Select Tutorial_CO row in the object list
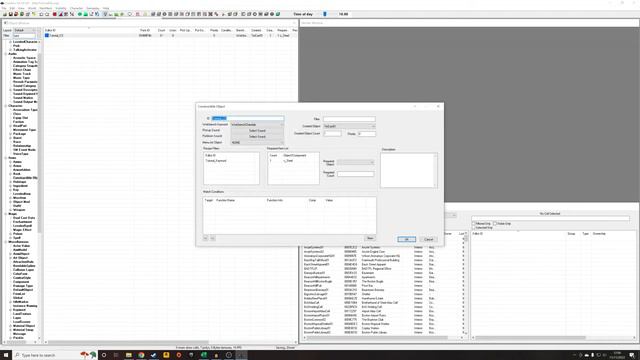 [170, 36]
